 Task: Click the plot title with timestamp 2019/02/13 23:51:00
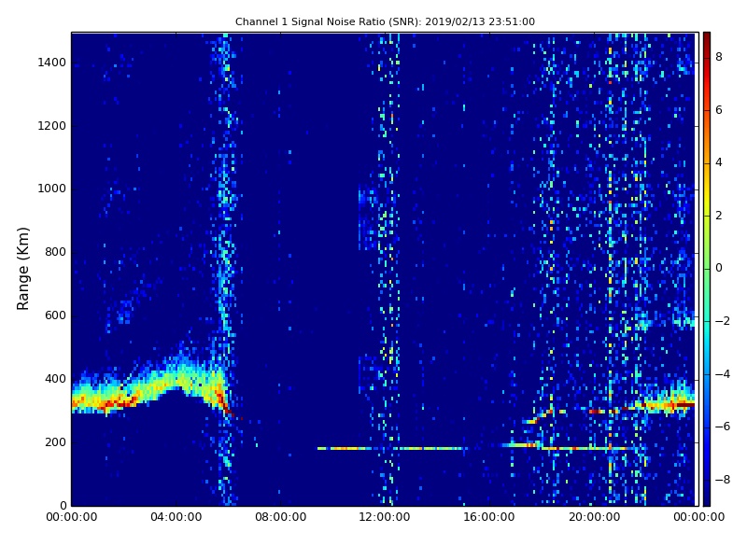tap(385, 21)
